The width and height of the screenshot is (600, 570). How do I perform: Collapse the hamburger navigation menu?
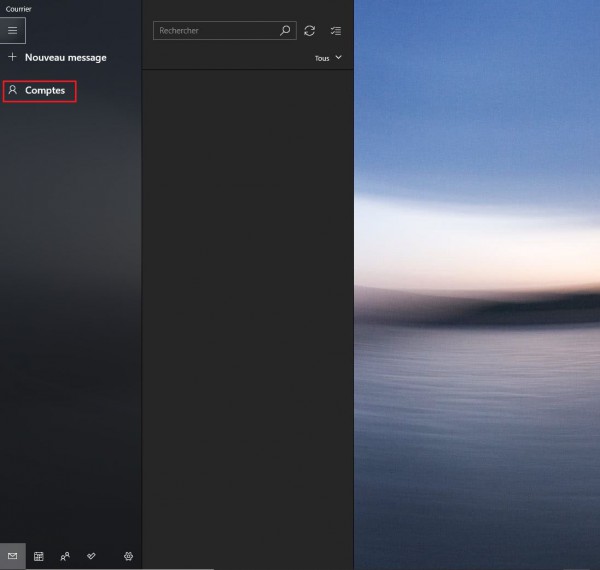click(13, 31)
